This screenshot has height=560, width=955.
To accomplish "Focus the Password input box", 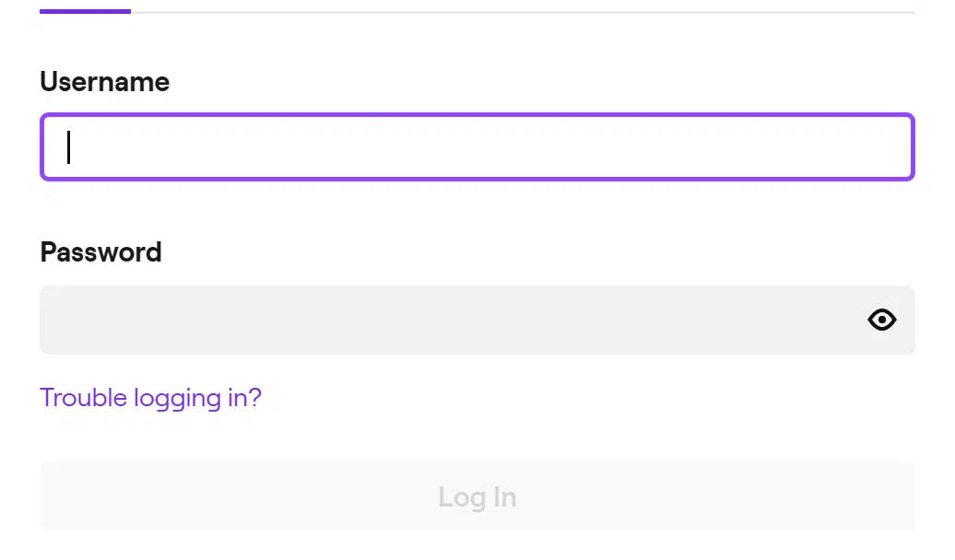I will (x=477, y=320).
